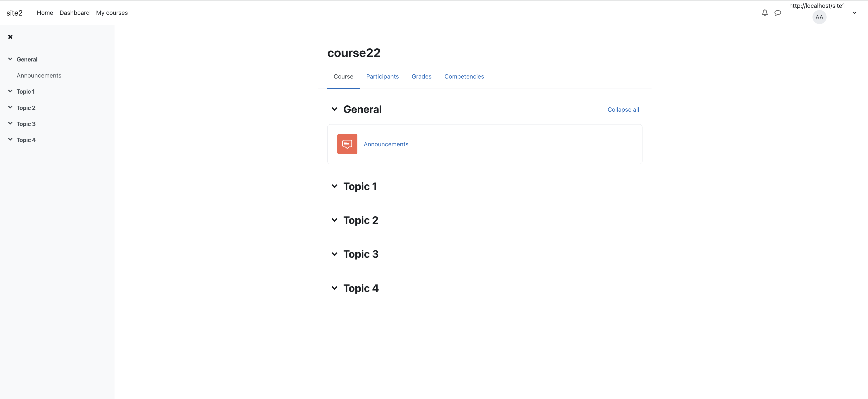Switch to the Course tab
The image size is (868, 399).
pyautogui.click(x=343, y=77)
